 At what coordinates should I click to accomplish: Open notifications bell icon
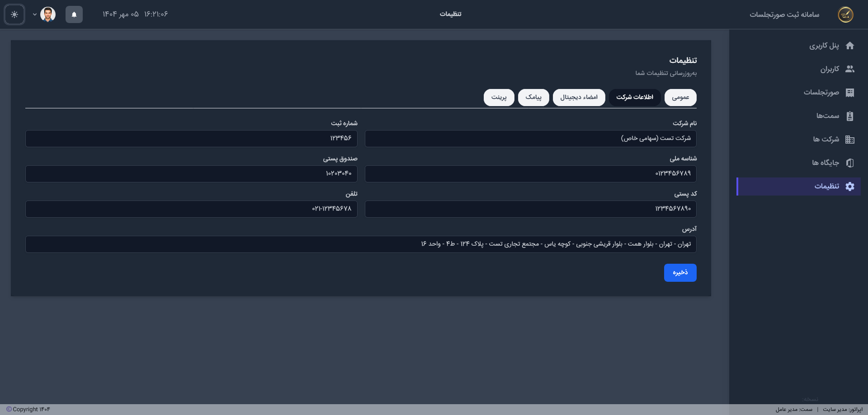point(74,14)
